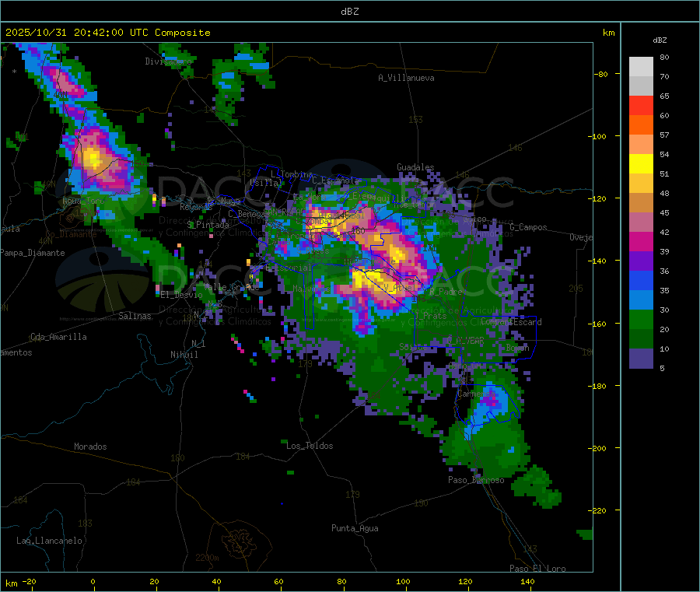Click the Bowen map label
The image size is (700, 592).
[517, 347]
